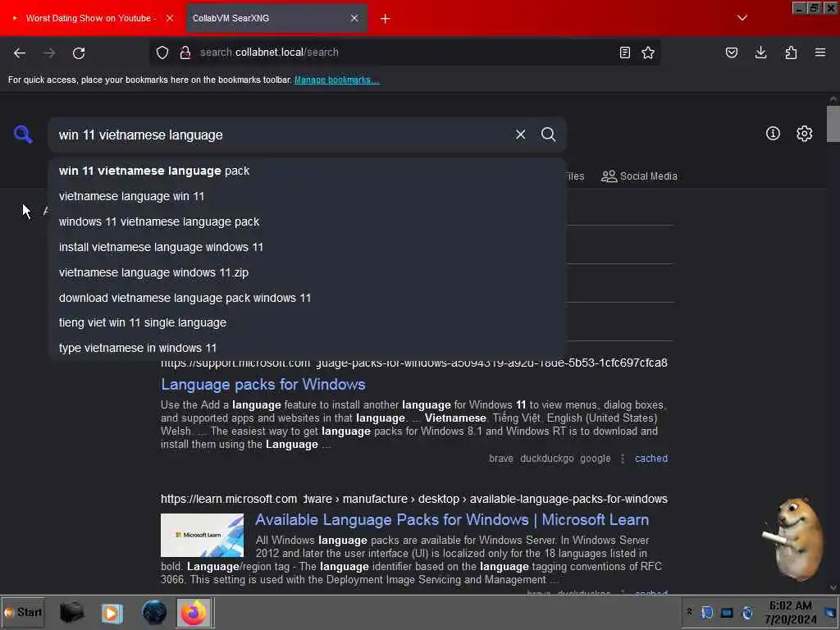Choose suggestion install vietnamese language windows 11

(x=308, y=247)
